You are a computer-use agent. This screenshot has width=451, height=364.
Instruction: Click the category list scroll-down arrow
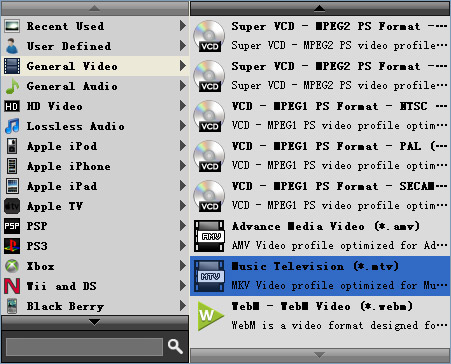(x=95, y=322)
